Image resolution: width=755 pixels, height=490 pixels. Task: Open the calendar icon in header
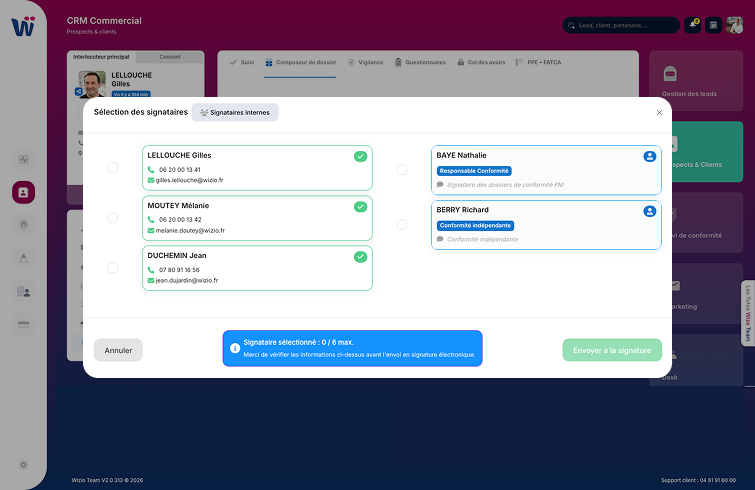[x=713, y=25]
